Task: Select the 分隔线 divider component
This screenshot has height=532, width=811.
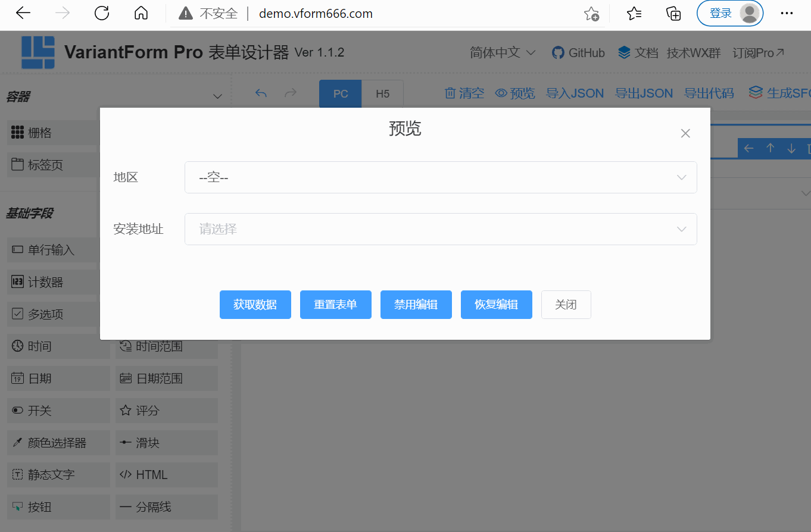Action: point(166,506)
